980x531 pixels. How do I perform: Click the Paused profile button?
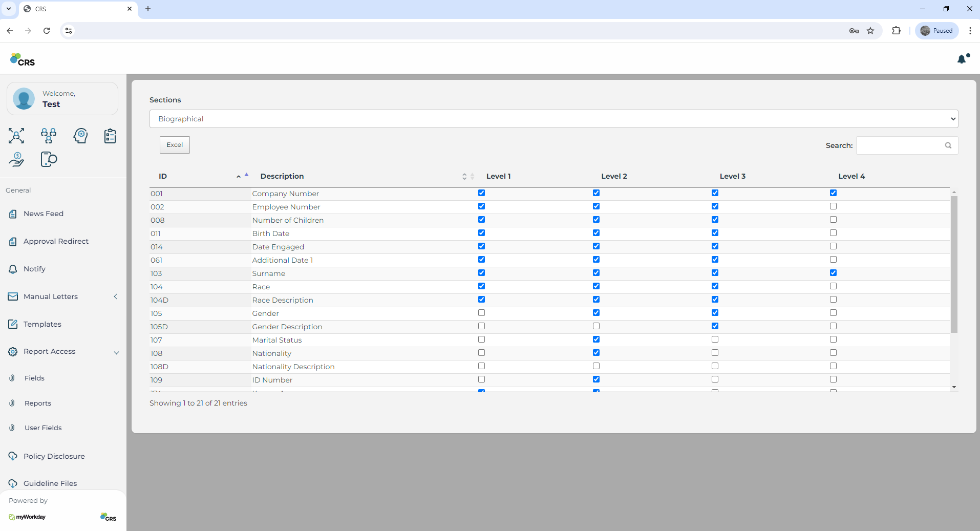tap(937, 31)
